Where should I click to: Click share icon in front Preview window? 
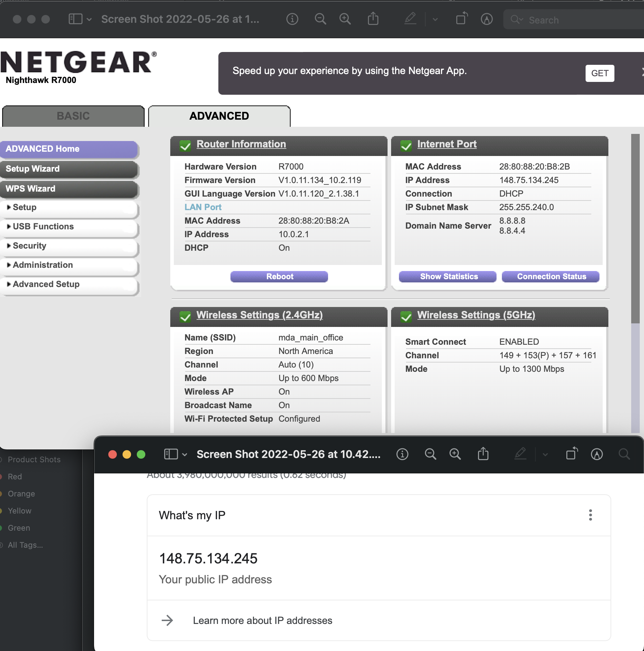(x=483, y=454)
